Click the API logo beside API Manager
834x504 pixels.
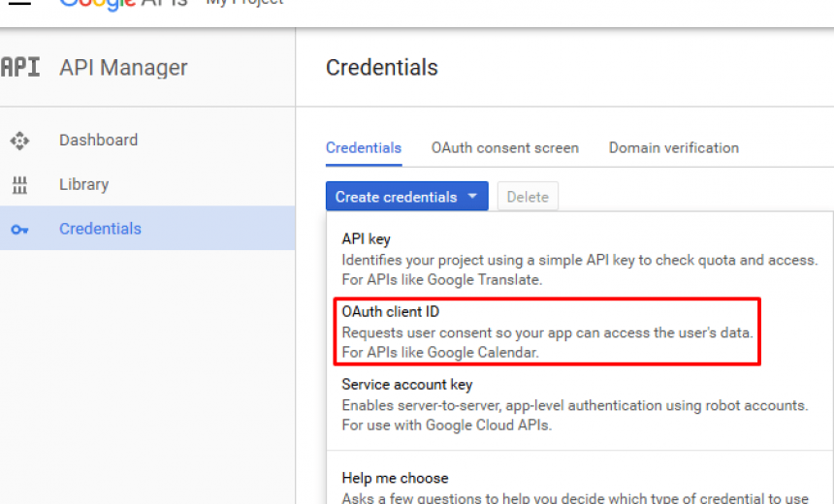pos(20,68)
